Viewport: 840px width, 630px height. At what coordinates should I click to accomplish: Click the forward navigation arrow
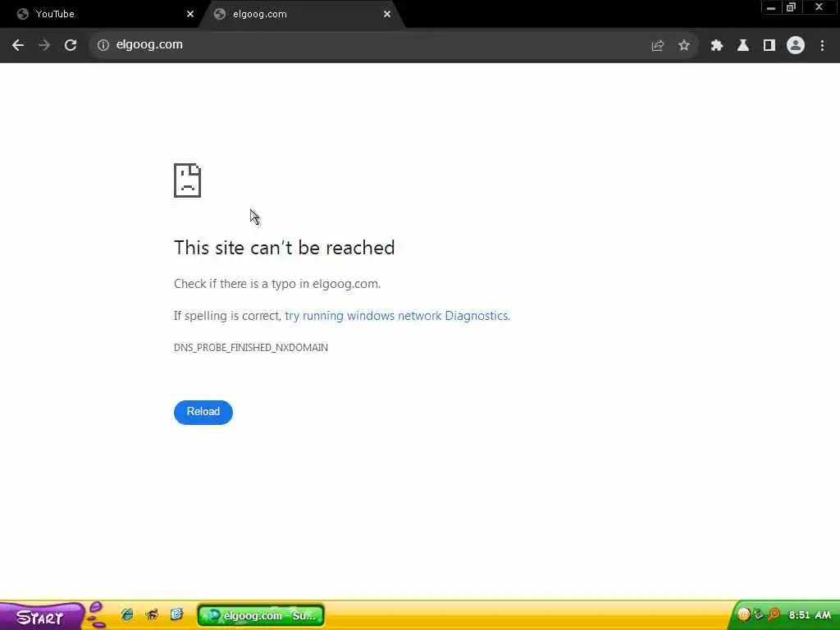pyautogui.click(x=44, y=45)
